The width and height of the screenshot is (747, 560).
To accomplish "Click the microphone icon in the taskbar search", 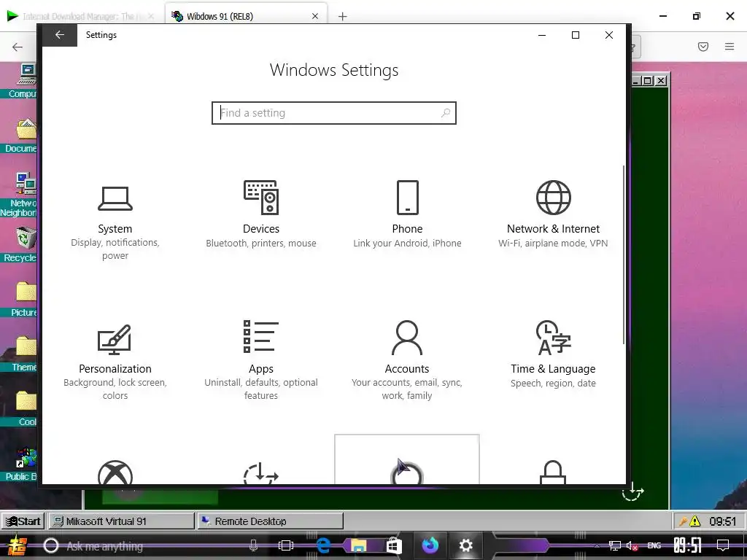I will [253, 545].
